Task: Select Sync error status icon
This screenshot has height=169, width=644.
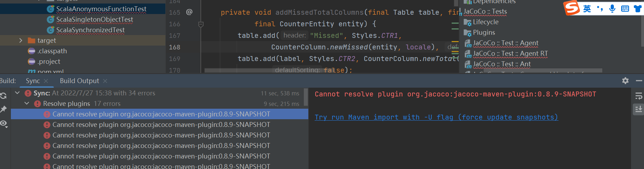Action: coord(28,93)
